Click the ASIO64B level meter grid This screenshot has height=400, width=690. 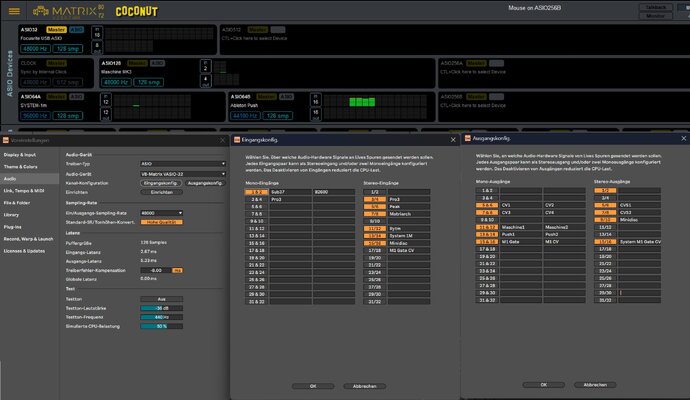pos(375,107)
